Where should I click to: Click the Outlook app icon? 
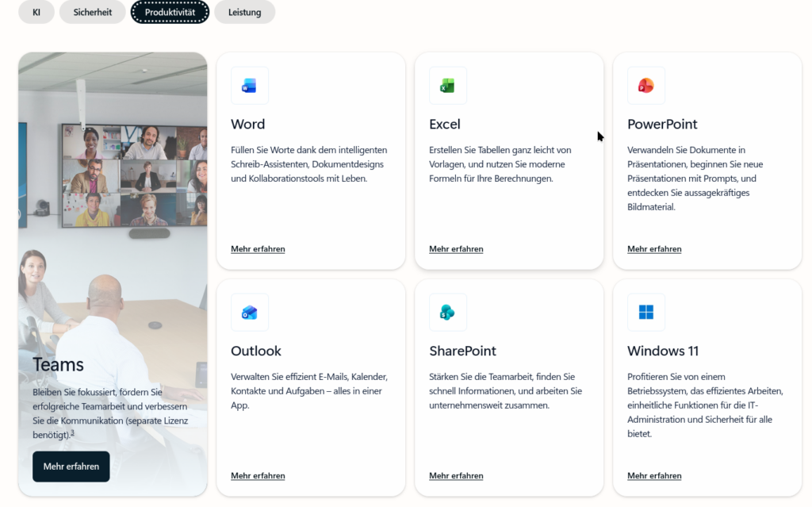point(249,313)
